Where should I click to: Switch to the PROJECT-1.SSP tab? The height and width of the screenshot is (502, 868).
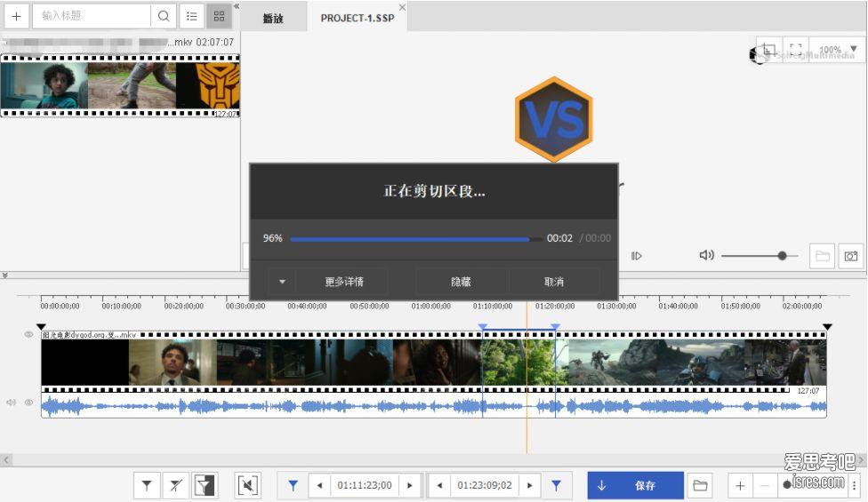(357, 19)
